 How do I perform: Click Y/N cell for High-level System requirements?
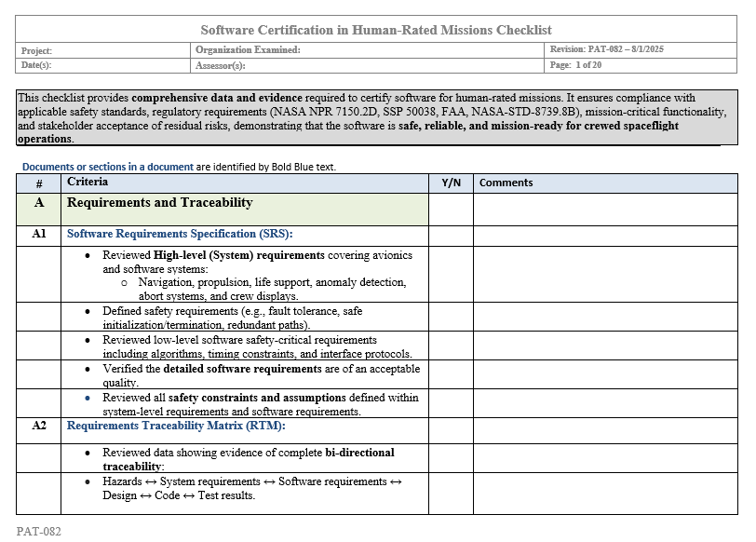point(451,274)
